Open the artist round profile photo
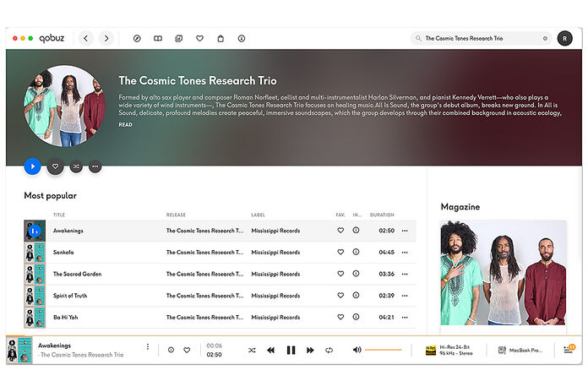The image size is (588, 392). coord(64,106)
